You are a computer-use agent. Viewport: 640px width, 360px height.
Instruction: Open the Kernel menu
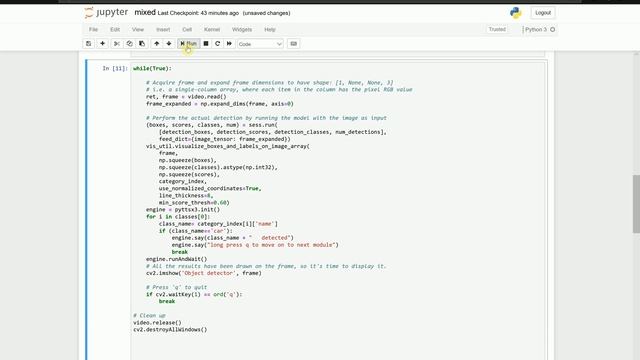[x=212, y=29]
